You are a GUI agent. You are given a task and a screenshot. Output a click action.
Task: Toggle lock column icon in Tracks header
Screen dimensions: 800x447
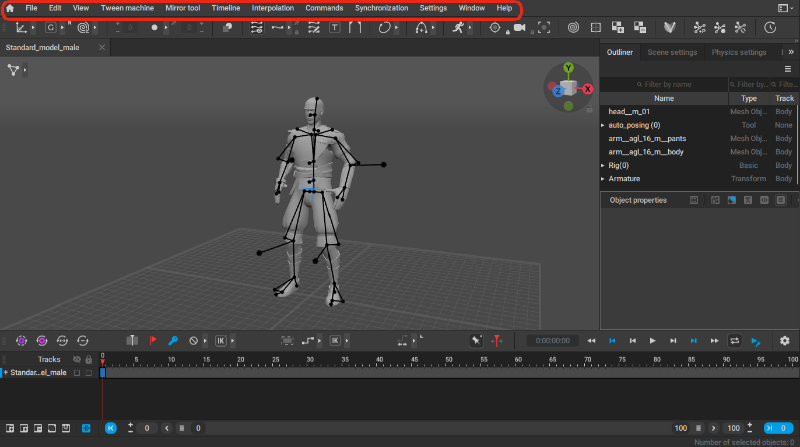(x=88, y=359)
